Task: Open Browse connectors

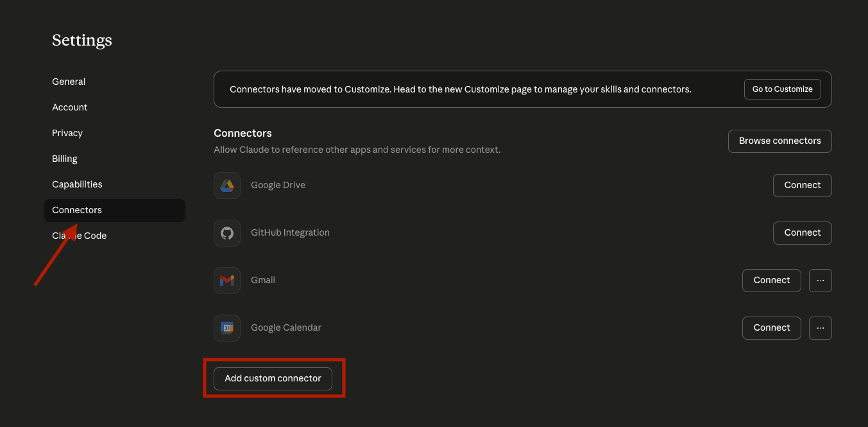Action: point(779,141)
